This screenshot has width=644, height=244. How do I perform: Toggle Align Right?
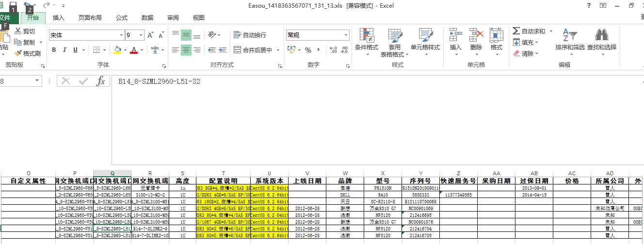coord(197,50)
